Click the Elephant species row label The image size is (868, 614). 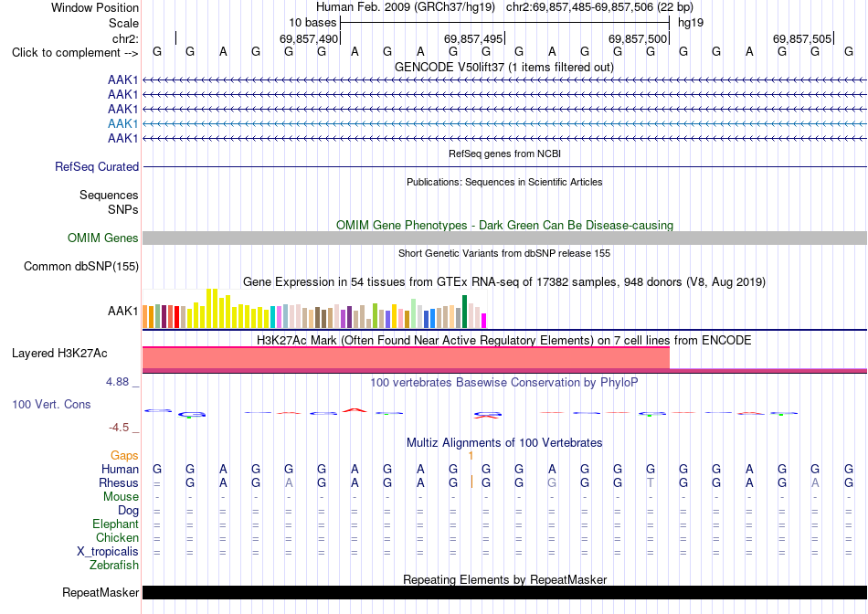click(115, 524)
